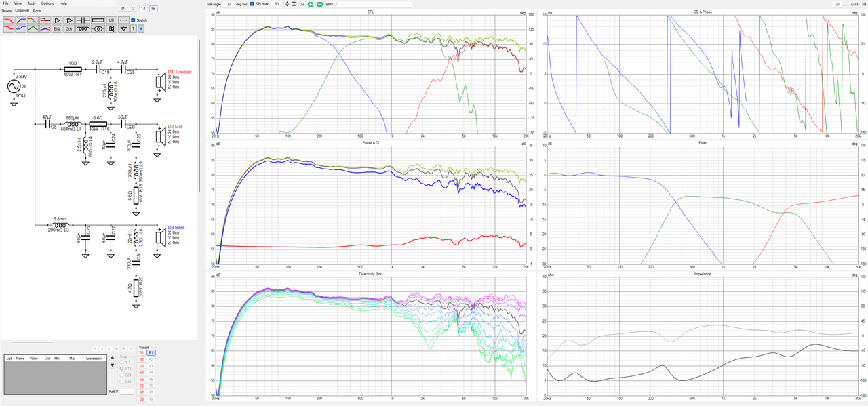868x406 pixels.
Task: Click the Ref angle input field
Action: (230, 4)
